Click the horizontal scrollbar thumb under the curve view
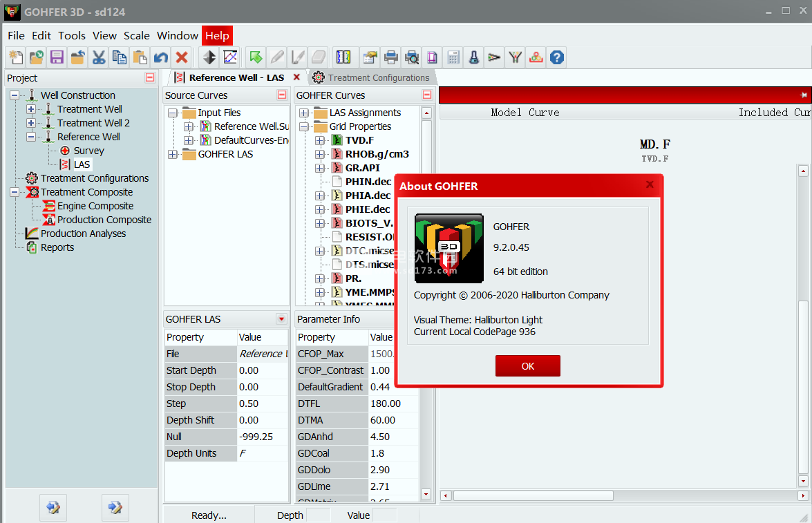 pos(534,495)
